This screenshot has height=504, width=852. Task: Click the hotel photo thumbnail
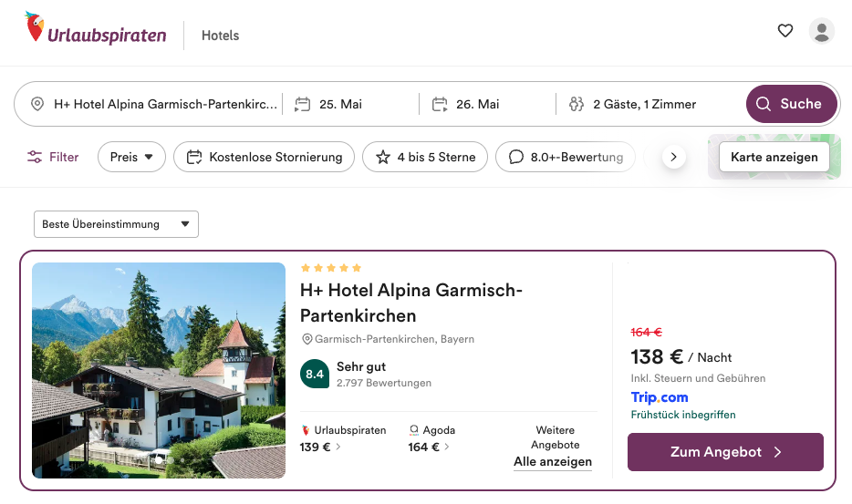pos(159,370)
